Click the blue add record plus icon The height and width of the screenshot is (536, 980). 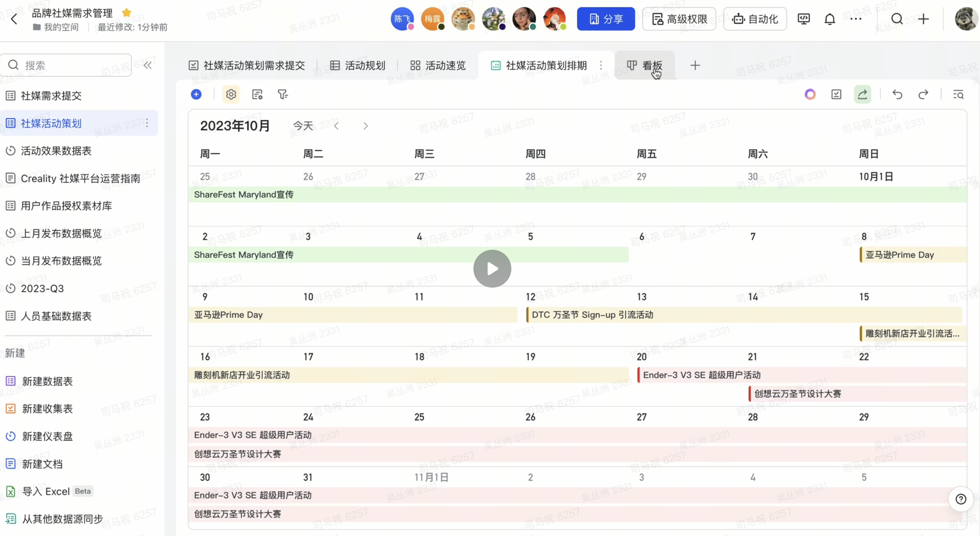[x=196, y=94]
